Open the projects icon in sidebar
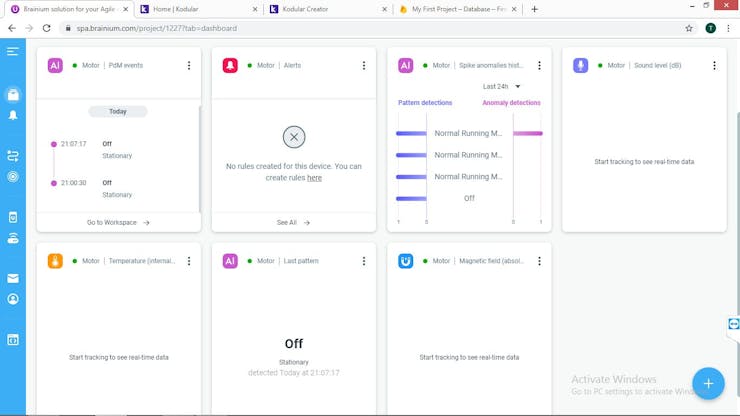Viewport: 740px width, 416px height. (x=13, y=95)
